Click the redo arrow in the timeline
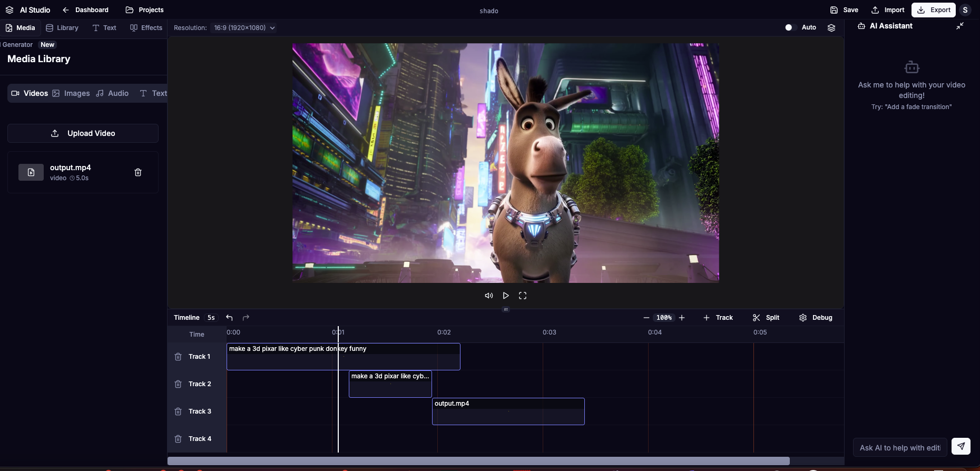Image resolution: width=980 pixels, height=471 pixels. pos(246,318)
